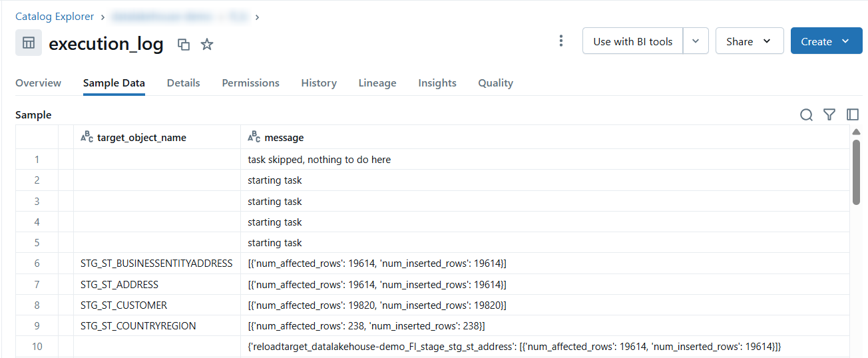Open the kebab more-options menu
The image size is (868, 358).
[x=561, y=41]
